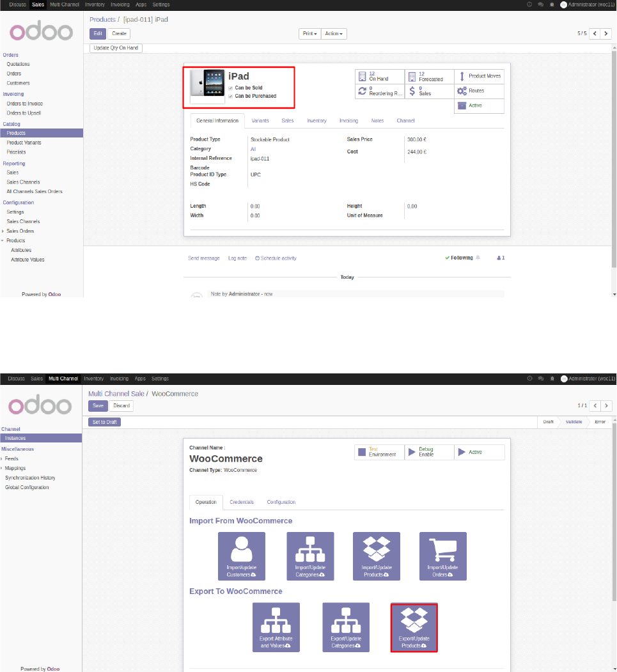Click the debug bug icon in top bar
The height and width of the screenshot is (672, 617).
coord(552,4)
